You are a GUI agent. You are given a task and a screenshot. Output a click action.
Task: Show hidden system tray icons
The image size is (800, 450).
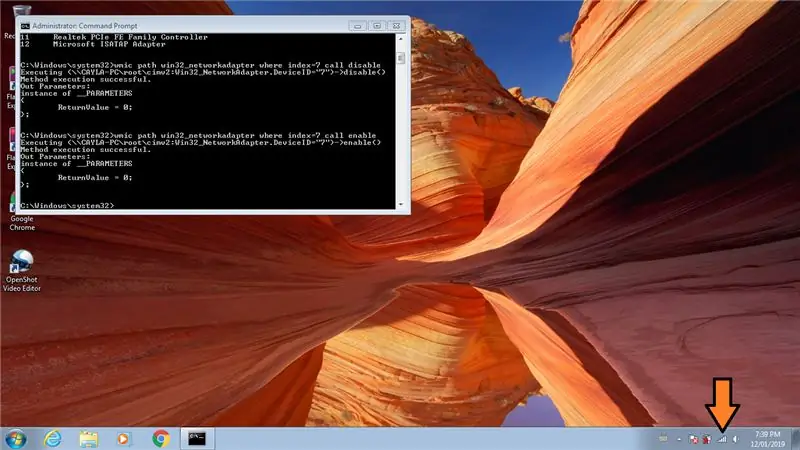click(x=679, y=439)
